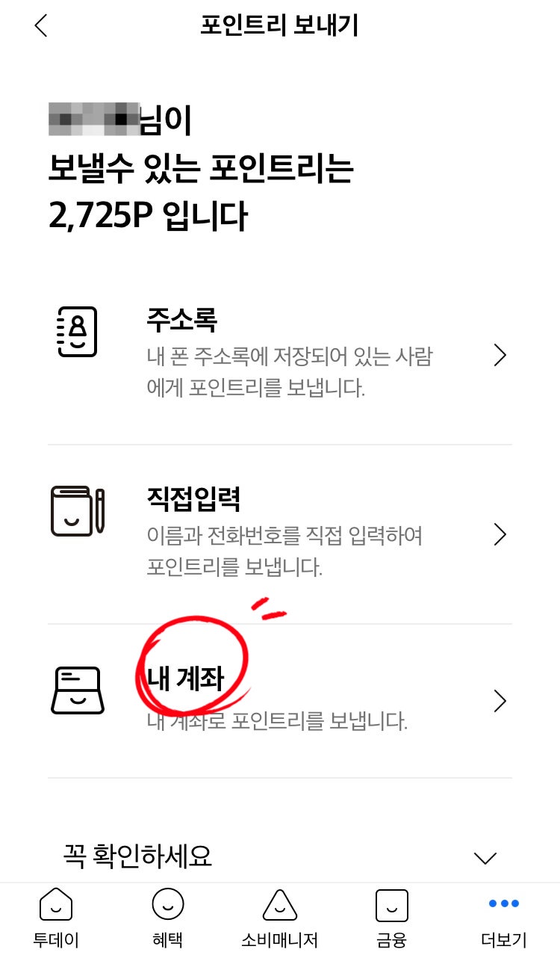Tap the 꼭 확인하세요 section label
Image resolution: width=560 pixels, height=955 pixels.
click(x=137, y=856)
